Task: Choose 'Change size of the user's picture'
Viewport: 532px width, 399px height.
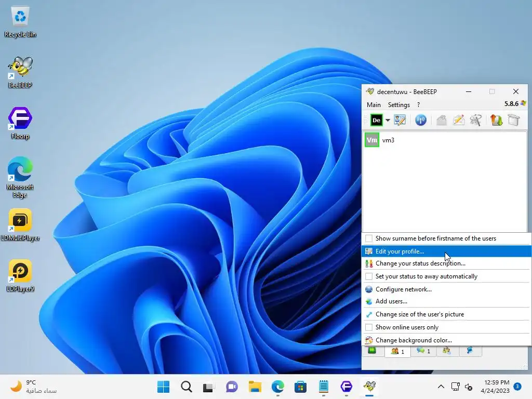Action: [x=446, y=314]
